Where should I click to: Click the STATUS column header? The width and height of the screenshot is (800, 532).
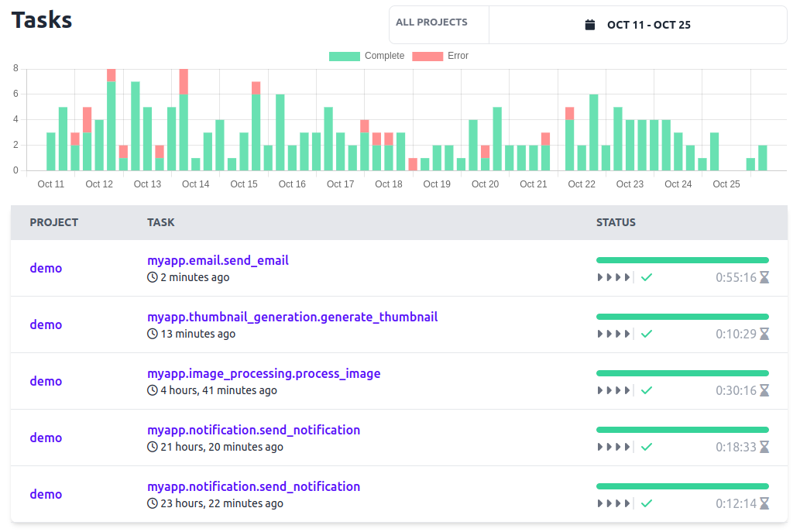pyautogui.click(x=616, y=222)
